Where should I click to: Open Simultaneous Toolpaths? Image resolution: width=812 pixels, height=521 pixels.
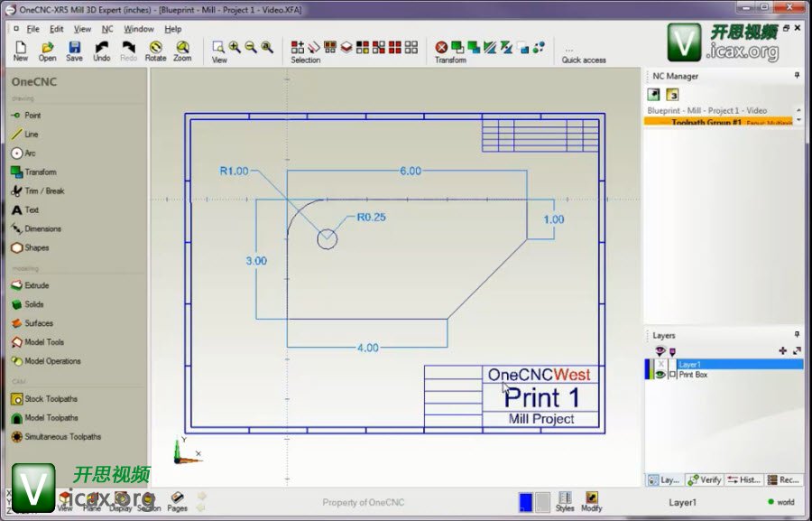coord(56,436)
